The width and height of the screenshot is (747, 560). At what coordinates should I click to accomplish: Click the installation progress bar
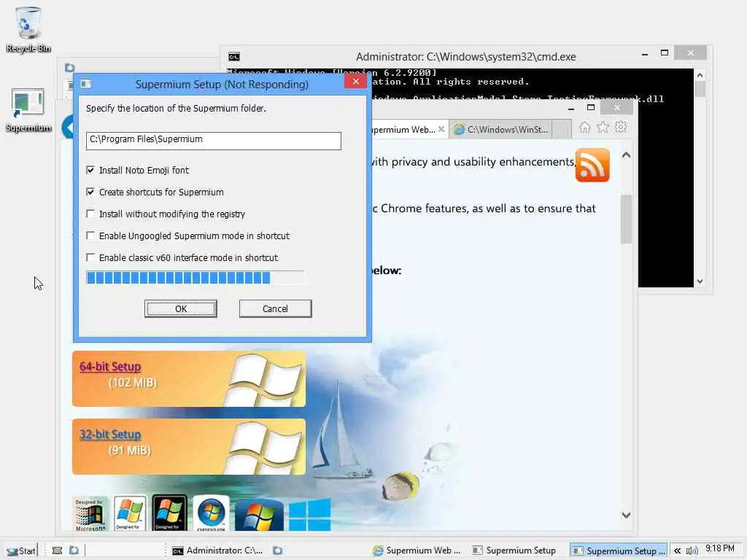(x=195, y=278)
